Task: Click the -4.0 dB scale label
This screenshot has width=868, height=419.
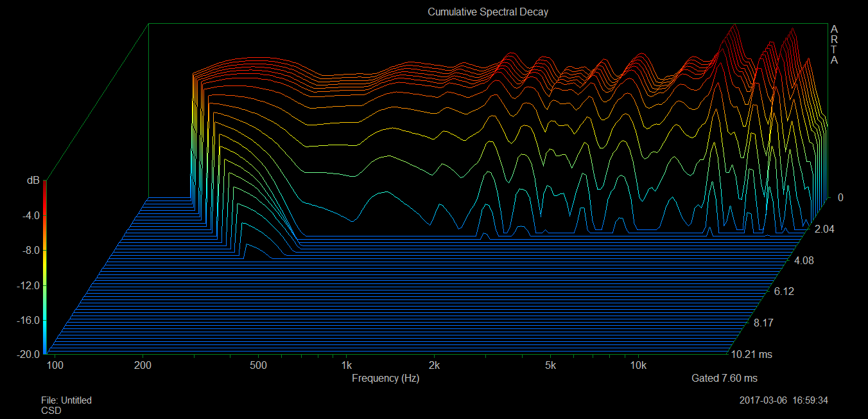Action: pos(31,215)
